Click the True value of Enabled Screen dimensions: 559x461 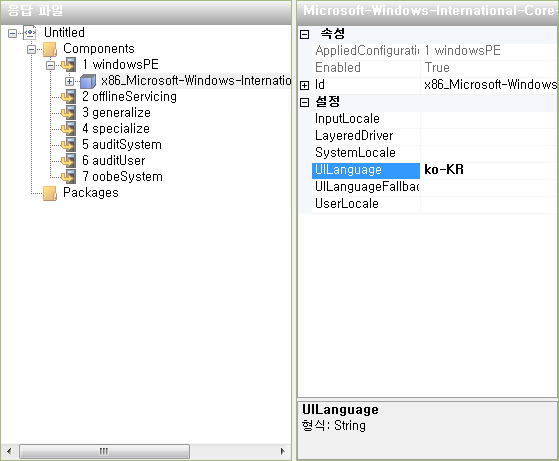coord(437,68)
